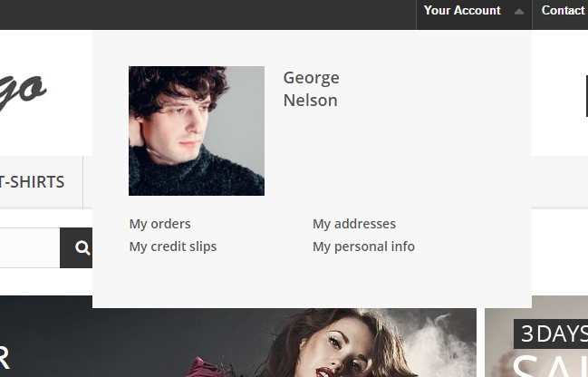Open My personal info page

(363, 246)
